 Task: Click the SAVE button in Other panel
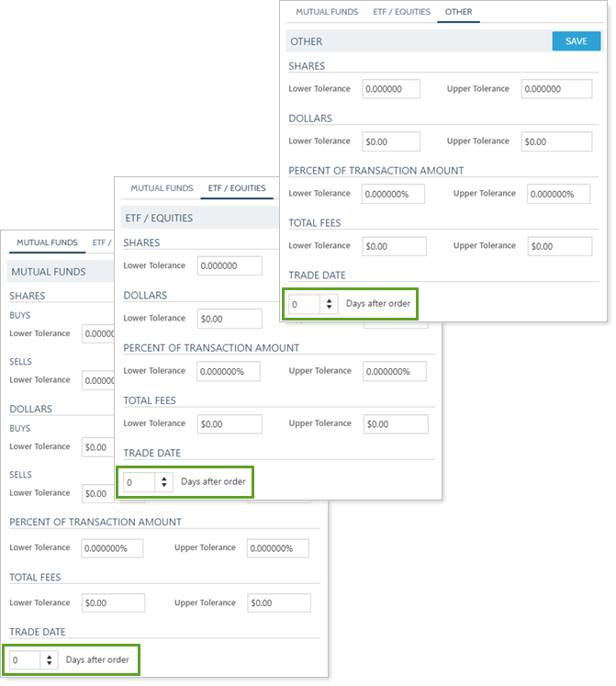(576, 41)
